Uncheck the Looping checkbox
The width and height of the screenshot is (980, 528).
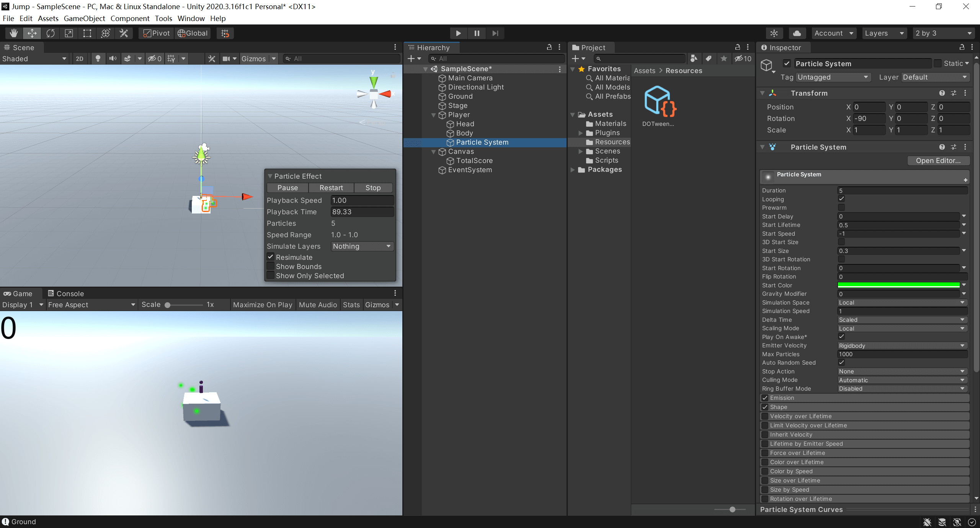click(x=841, y=199)
